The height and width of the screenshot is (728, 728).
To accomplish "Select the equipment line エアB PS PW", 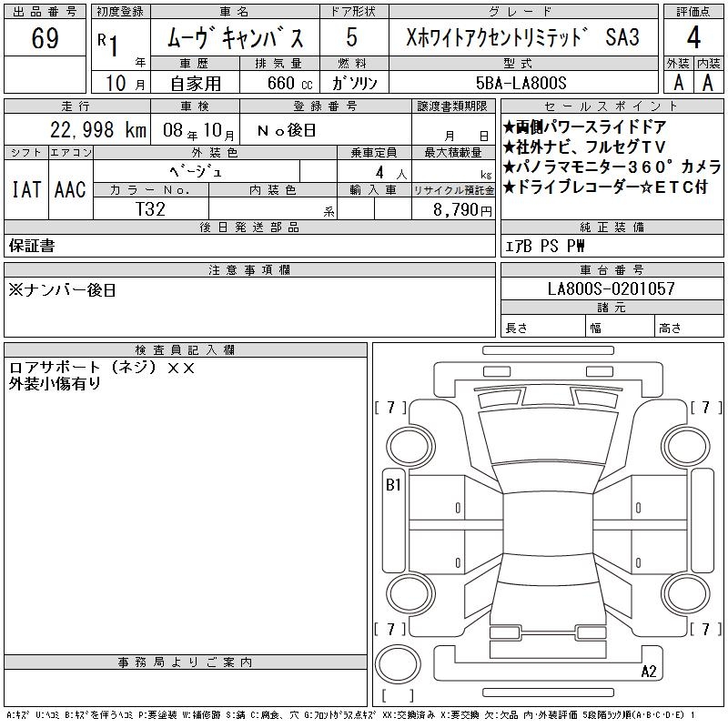I will (544, 246).
